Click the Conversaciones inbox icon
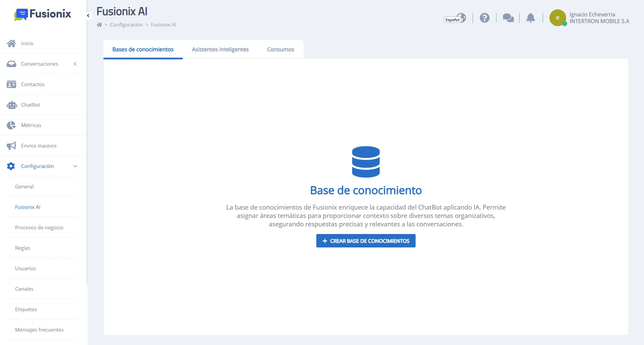Image resolution: width=644 pixels, height=345 pixels. (x=11, y=64)
